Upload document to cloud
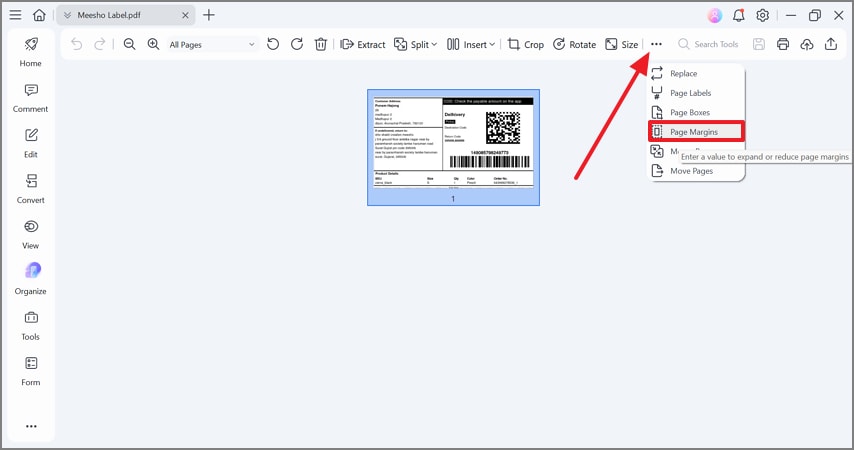Image resolution: width=854 pixels, height=450 pixels. (x=807, y=44)
